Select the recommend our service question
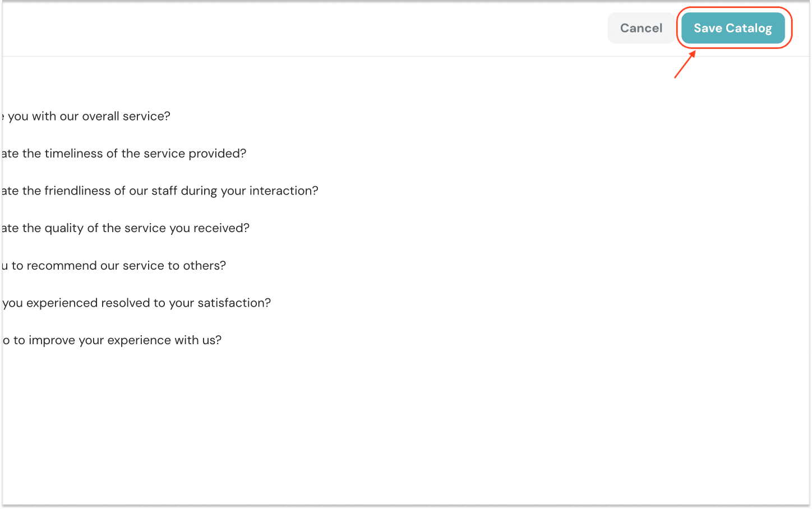This screenshot has height=509, width=812. 114,266
